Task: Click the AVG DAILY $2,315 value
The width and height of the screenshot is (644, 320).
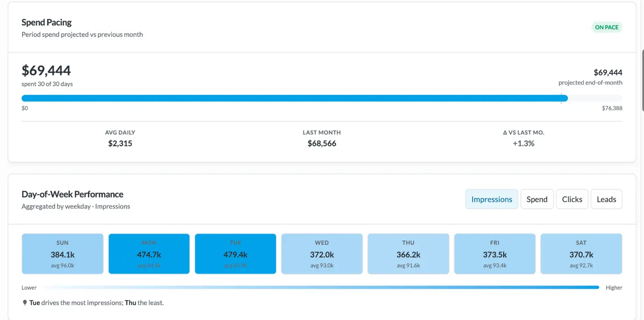Action: (120, 143)
